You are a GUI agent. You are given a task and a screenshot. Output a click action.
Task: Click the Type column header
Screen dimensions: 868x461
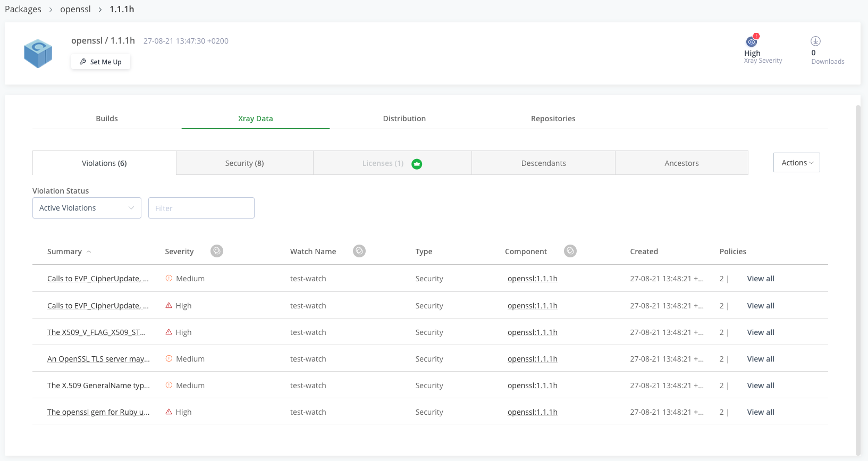coord(424,252)
